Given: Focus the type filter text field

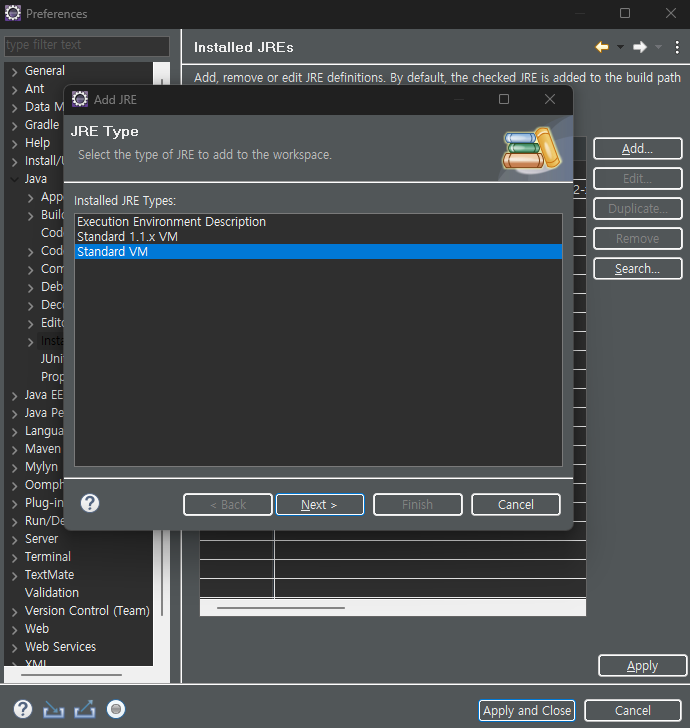Looking at the screenshot, I should pos(87,45).
